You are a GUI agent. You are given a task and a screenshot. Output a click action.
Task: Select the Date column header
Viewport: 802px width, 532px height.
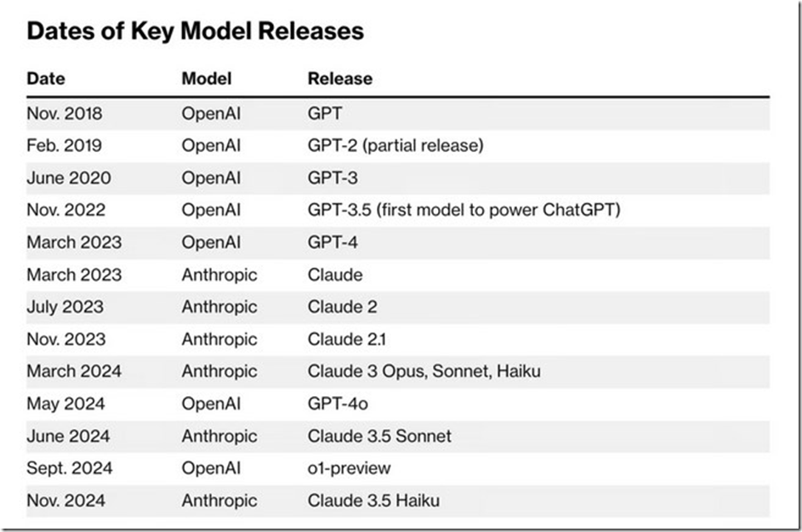coord(46,78)
